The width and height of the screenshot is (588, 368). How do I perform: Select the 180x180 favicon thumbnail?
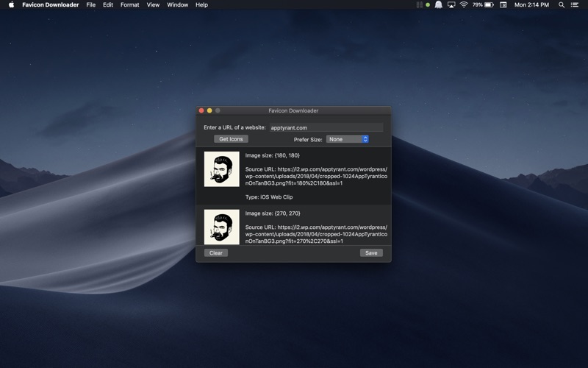222,169
